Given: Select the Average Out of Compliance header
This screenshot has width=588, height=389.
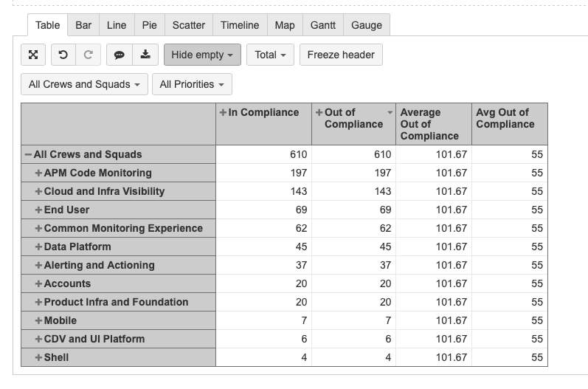Looking at the screenshot, I should (429, 124).
